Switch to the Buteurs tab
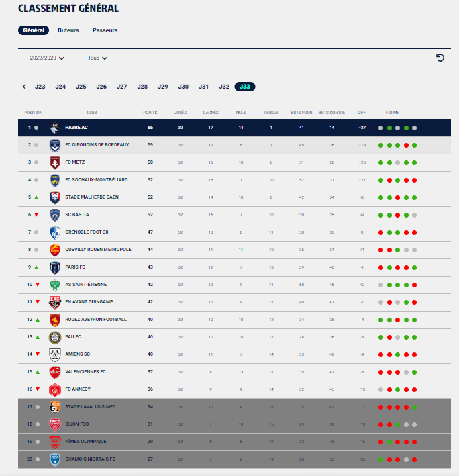Screen dimensions: 459x476 click(x=68, y=30)
